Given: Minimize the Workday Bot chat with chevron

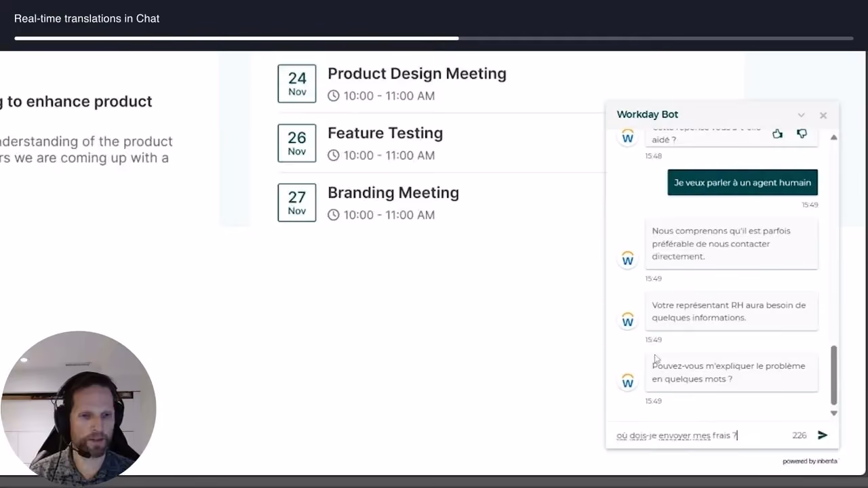Looking at the screenshot, I should click(x=801, y=115).
